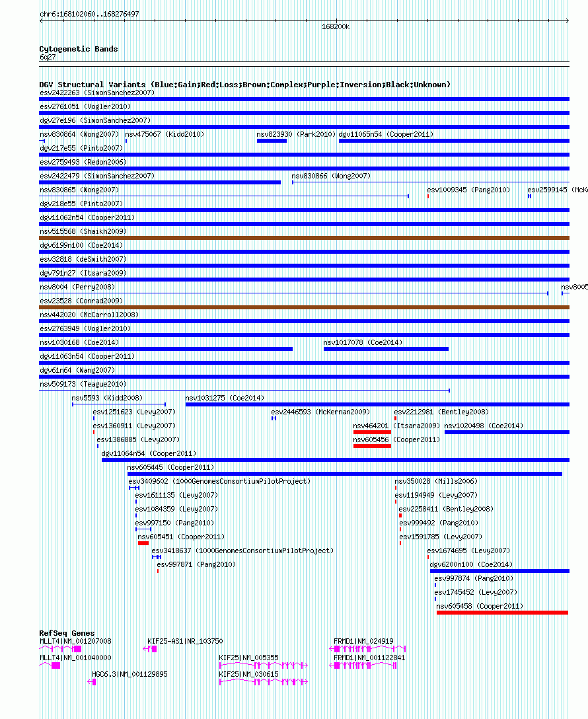Click esv2763949 (Vogler2010) label

[x=85, y=329]
